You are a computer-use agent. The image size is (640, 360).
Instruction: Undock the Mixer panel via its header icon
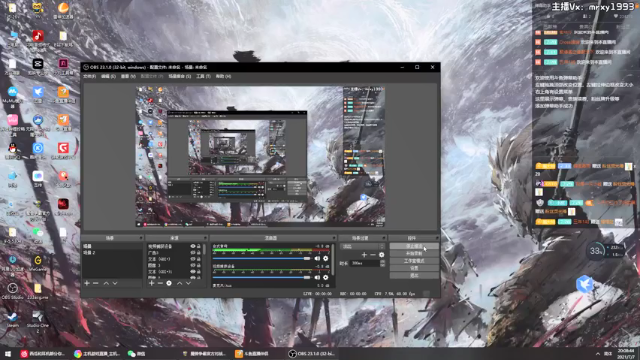coord(334,238)
